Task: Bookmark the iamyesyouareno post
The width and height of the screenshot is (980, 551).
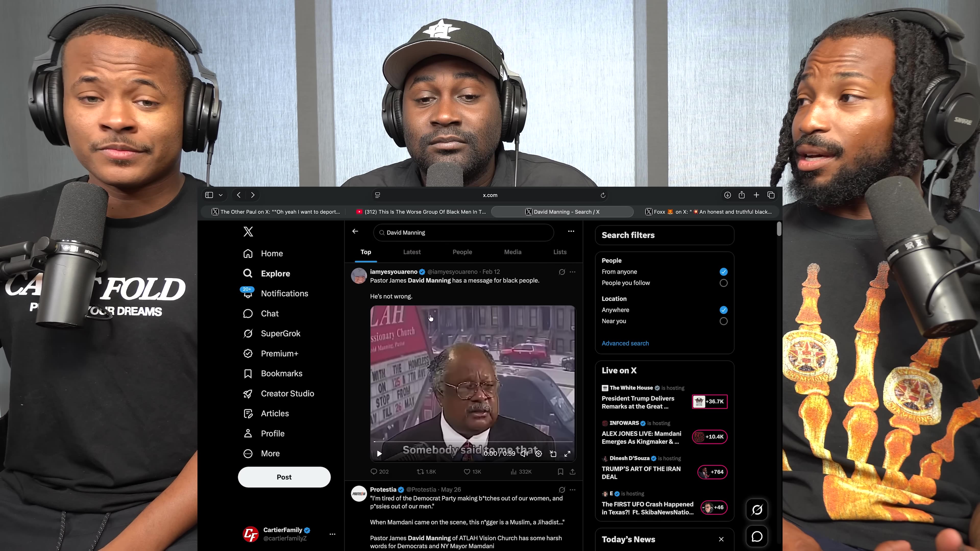Action: click(560, 471)
